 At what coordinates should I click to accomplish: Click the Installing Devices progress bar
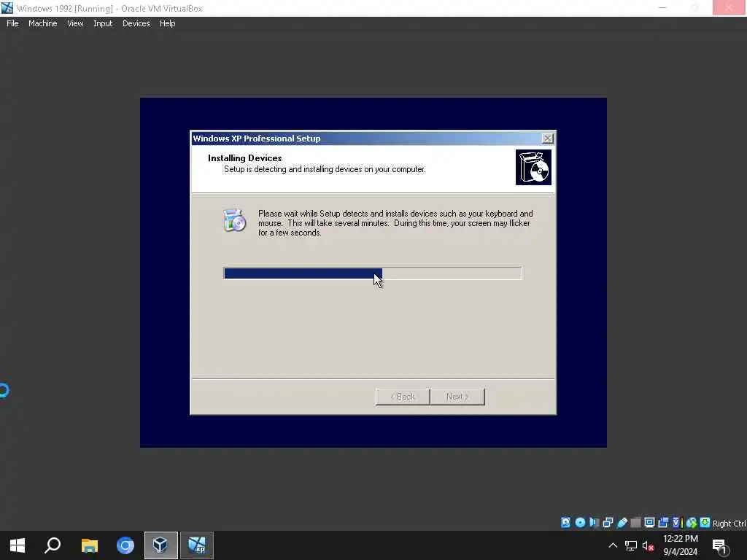coord(373,273)
